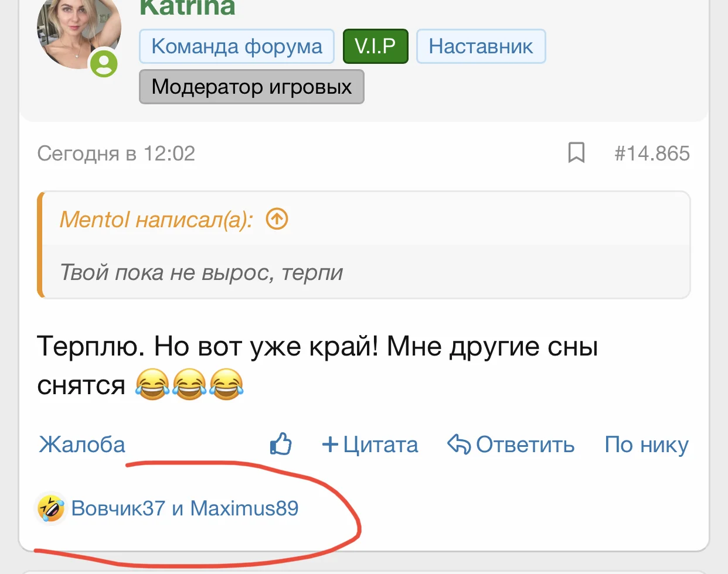Open the post number #14.865 link
Image resolution: width=728 pixels, height=574 pixels.
click(x=652, y=153)
